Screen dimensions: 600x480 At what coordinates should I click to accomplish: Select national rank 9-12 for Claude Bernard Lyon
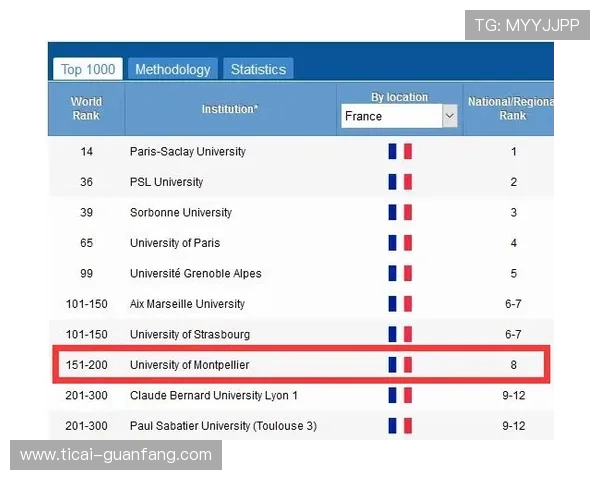coord(514,395)
